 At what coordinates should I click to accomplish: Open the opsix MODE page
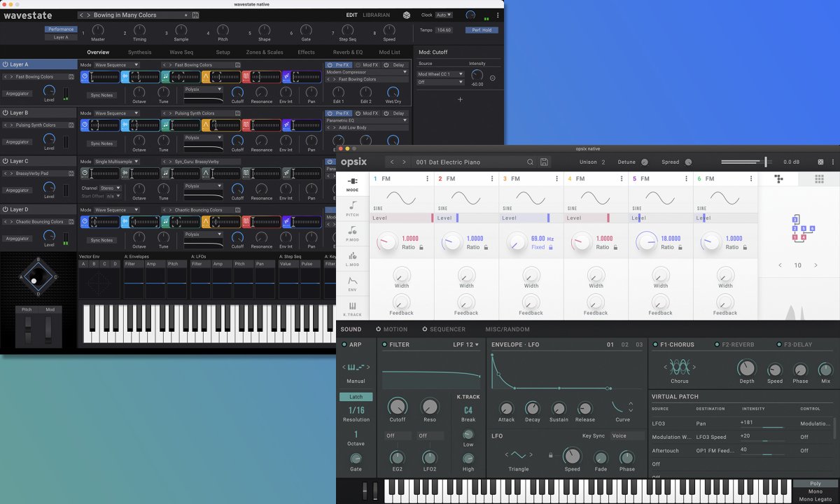click(352, 184)
